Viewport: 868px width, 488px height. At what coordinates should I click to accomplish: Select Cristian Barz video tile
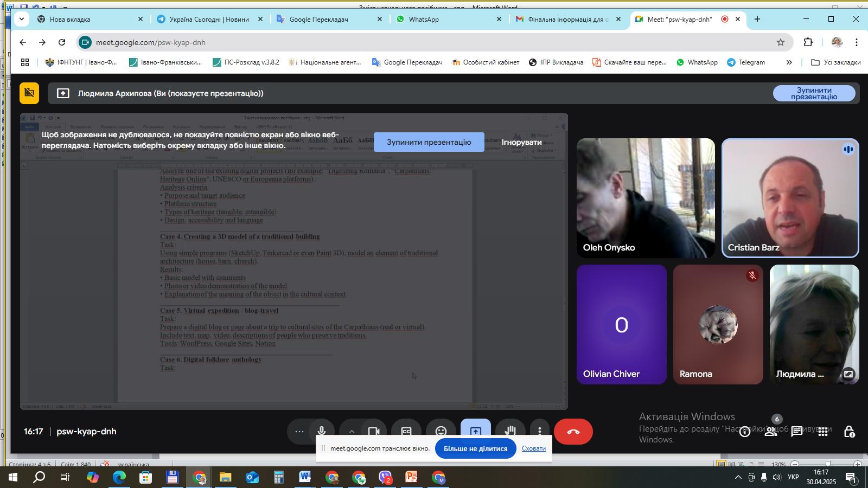[x=790, y=198]
